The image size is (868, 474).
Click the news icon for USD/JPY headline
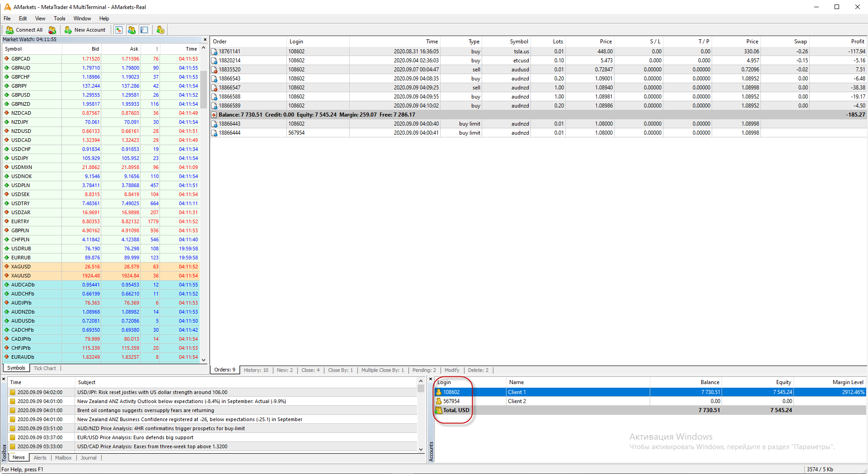point(13,392)
